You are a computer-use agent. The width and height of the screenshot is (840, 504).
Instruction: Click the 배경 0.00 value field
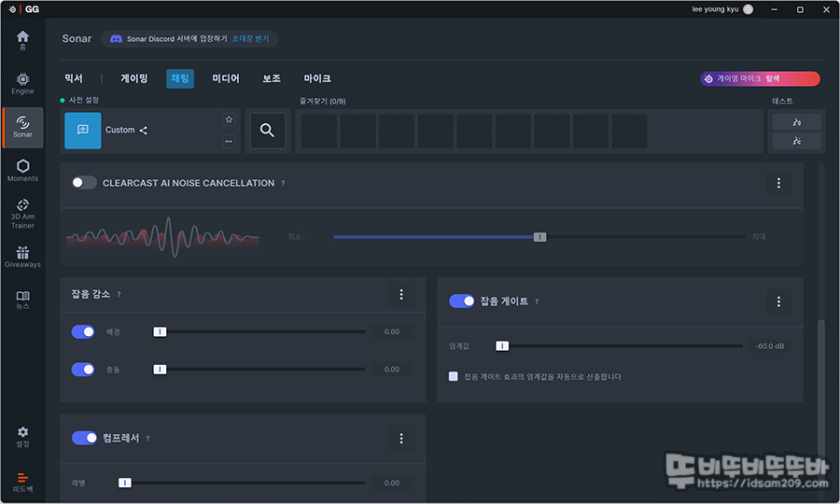coord(392,331)
